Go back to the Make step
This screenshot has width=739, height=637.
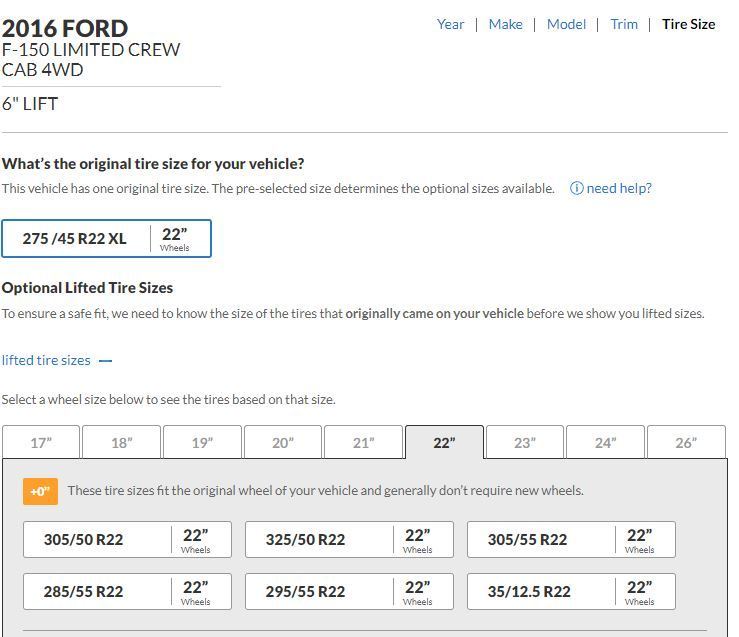coord(505,24)
